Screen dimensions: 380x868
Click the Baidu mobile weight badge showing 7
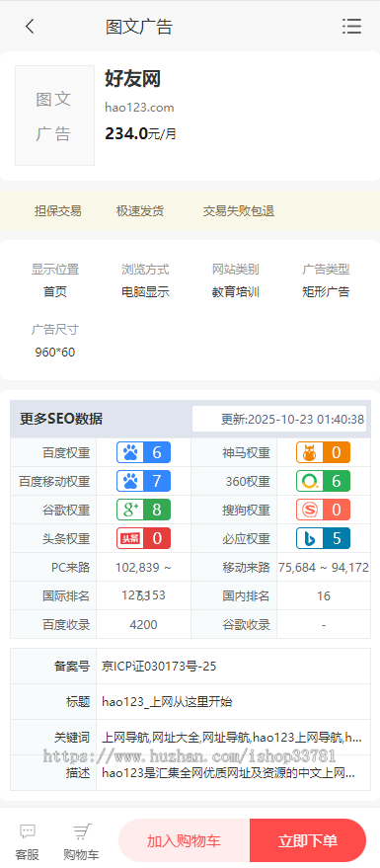(x=143, y=481)
